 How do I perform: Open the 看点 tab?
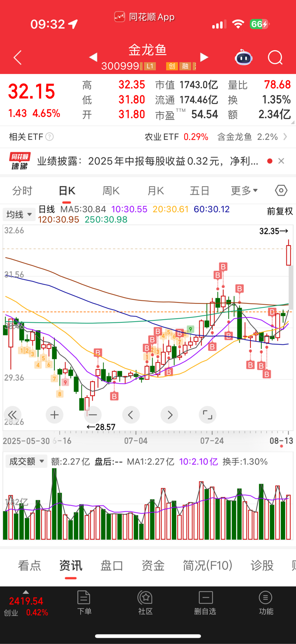click(x=29, y=566)
